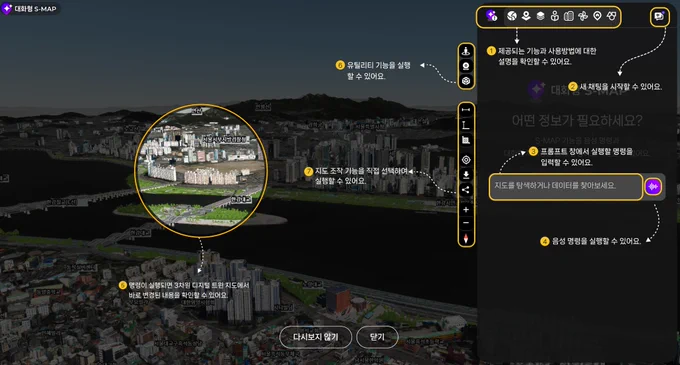The width and height of the screenshot is (680, 365).
Task: Open the camera utility icon
Action: point(466,66)
